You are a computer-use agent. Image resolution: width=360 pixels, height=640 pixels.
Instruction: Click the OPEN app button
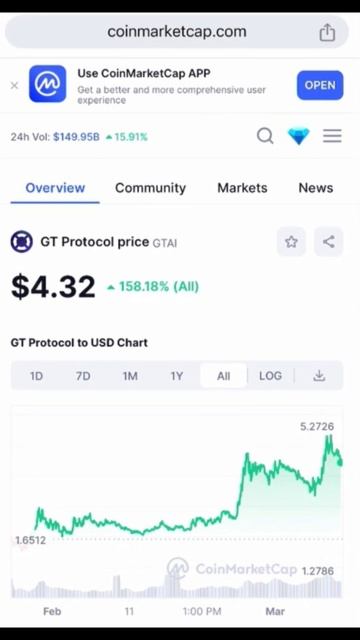coord(320,85)
